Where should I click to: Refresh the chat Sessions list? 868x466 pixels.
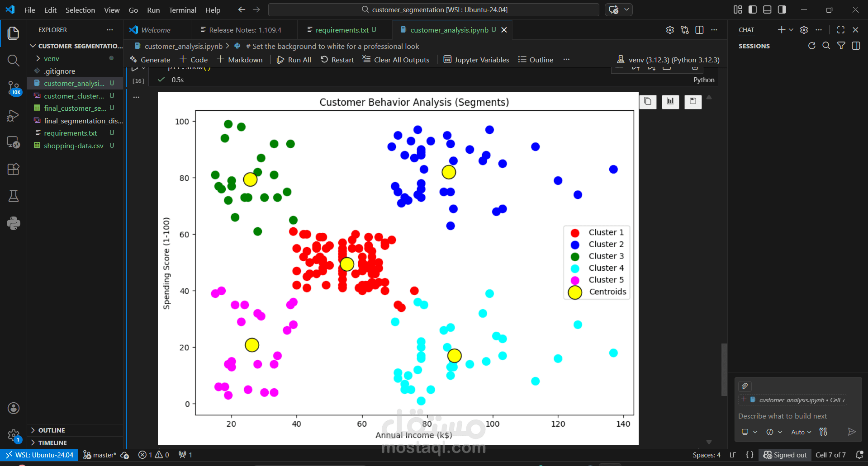pyautogui.click(x=811, y=46)
